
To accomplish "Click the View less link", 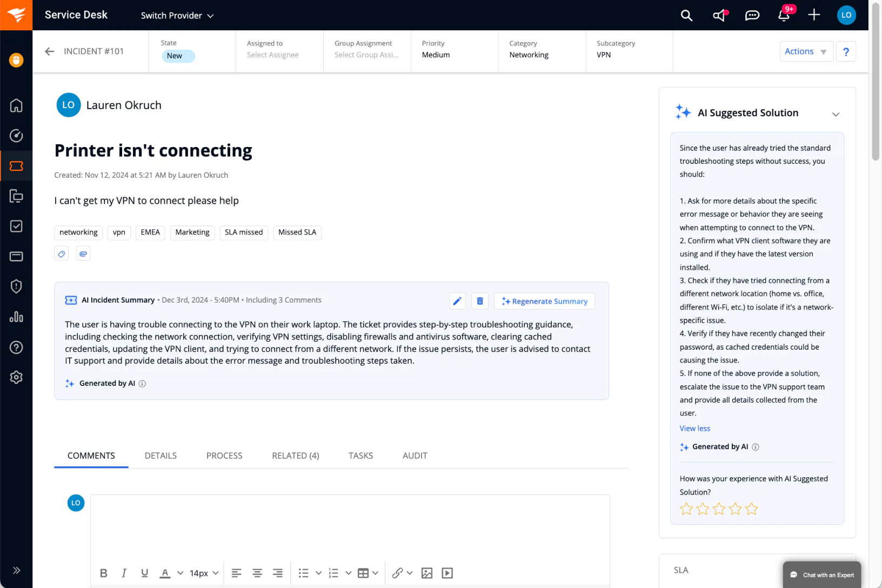I will click(694, 428).
